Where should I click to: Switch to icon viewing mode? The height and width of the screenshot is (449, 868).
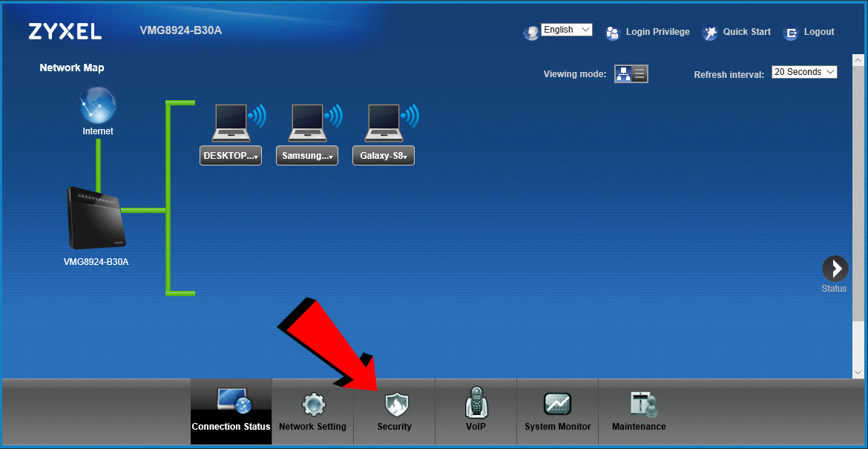pos(623,73)
